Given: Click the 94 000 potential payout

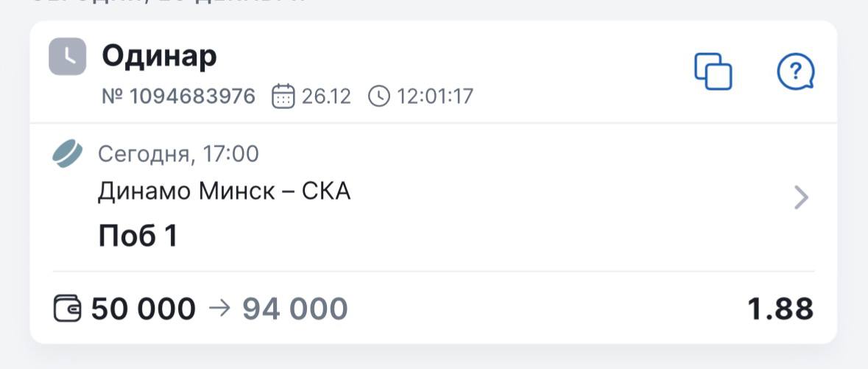Looking at the screenshot, I should 295,309.
